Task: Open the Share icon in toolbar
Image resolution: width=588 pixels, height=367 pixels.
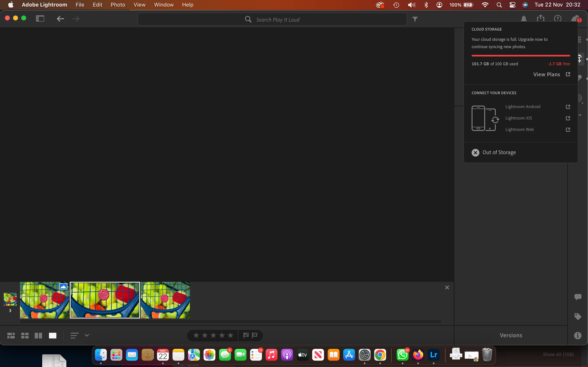Action: [540, 18]
